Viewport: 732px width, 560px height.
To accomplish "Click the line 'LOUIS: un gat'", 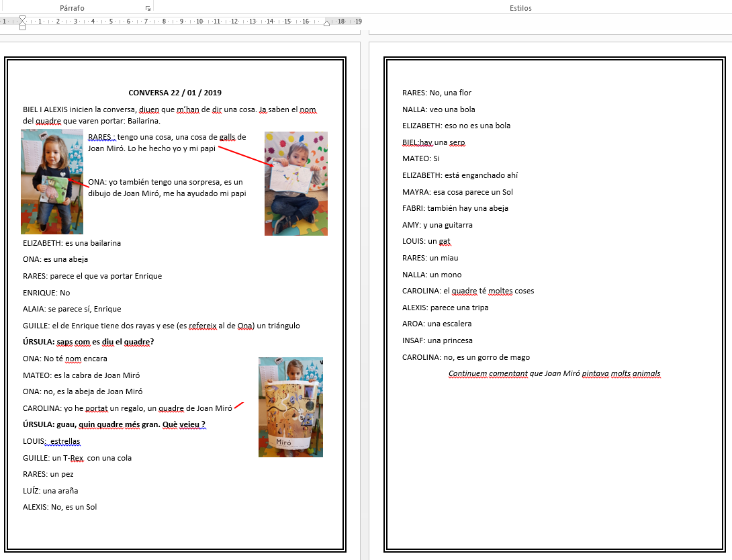I will click(x=426, y=241).
